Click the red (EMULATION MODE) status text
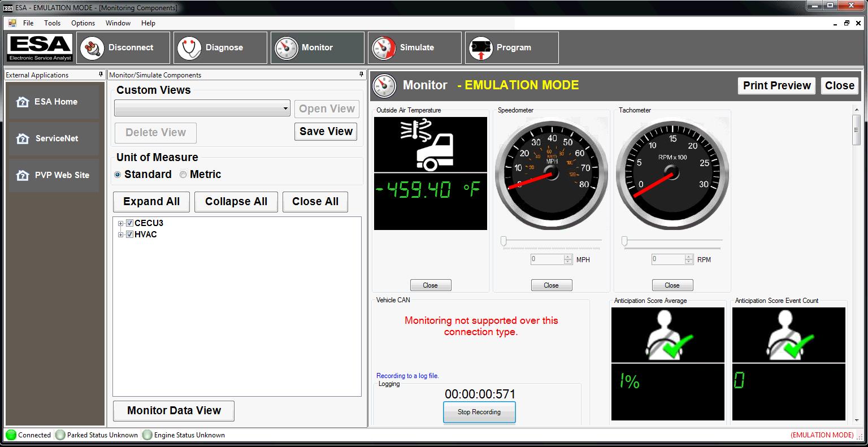This screenshot has height=447, width=868. click(x=822, y=435)
